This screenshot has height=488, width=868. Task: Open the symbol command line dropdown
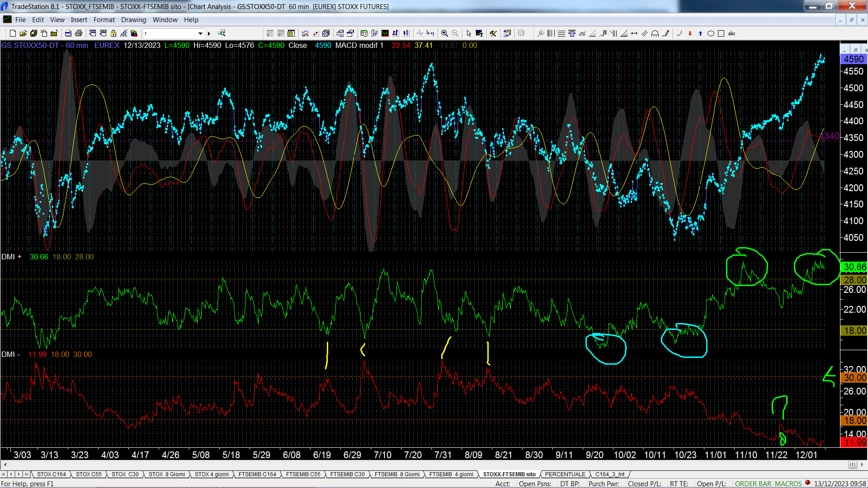pyautogui.click(x=200, y=33)
